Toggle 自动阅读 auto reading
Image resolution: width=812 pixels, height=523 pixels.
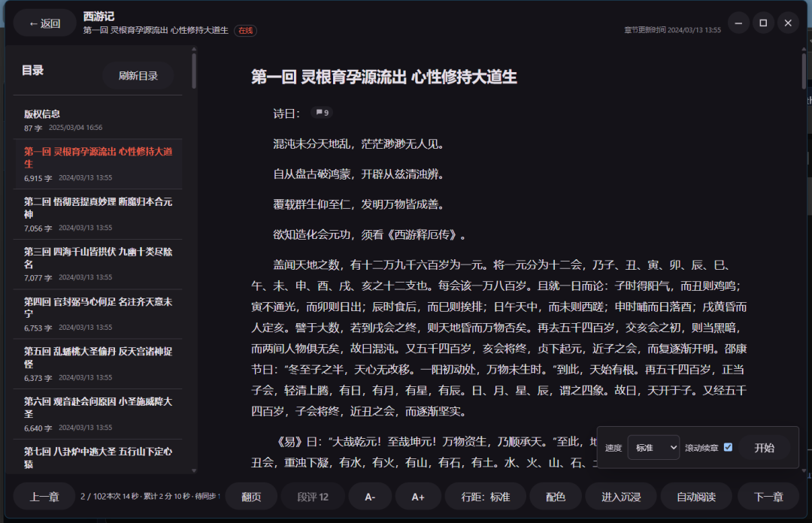point(696,497)
